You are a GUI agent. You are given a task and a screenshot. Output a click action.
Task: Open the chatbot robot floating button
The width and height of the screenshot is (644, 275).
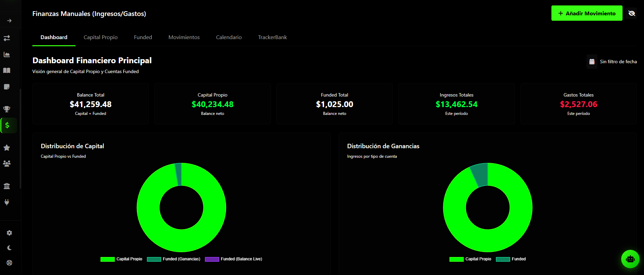pos(630,259)
